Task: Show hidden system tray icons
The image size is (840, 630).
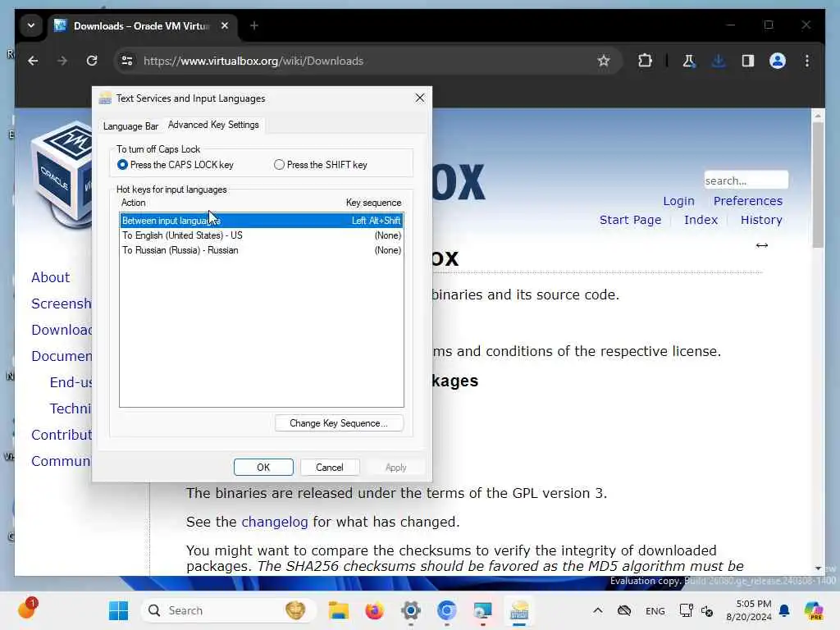Action: [x=598, y=610]
